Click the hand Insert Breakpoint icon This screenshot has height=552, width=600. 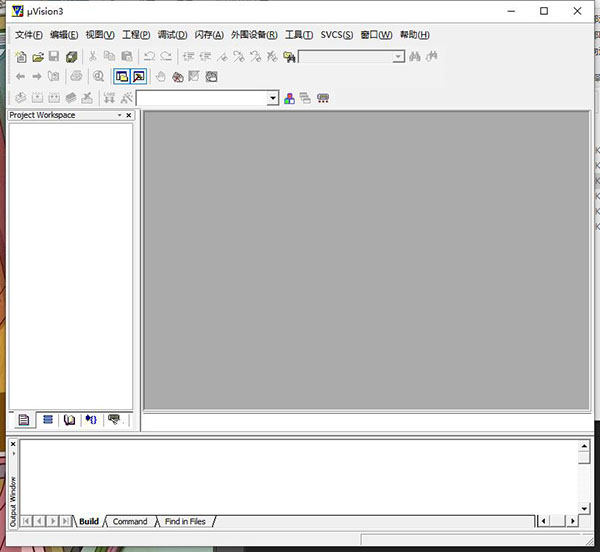[161, 77]
